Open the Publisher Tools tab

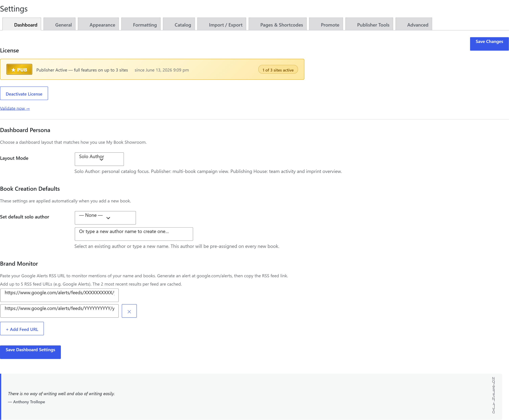click(x=369, y=24)
